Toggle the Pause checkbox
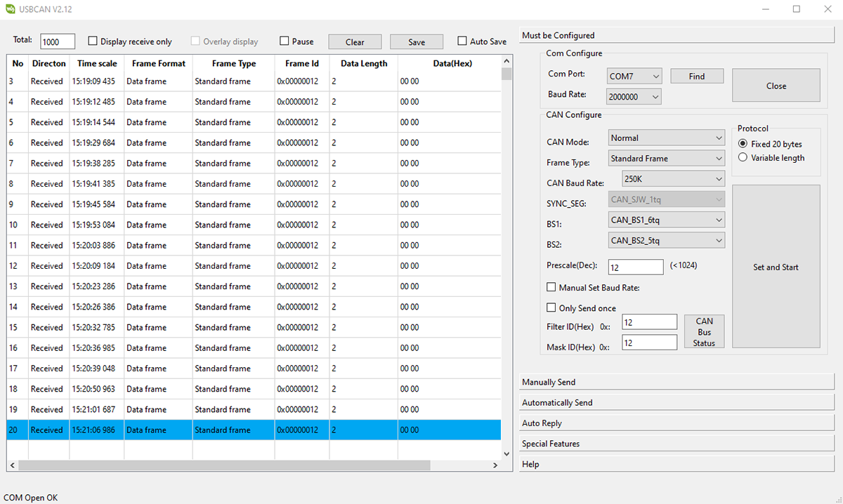Viewport: 843px width, 504px height. pos(285,41)
